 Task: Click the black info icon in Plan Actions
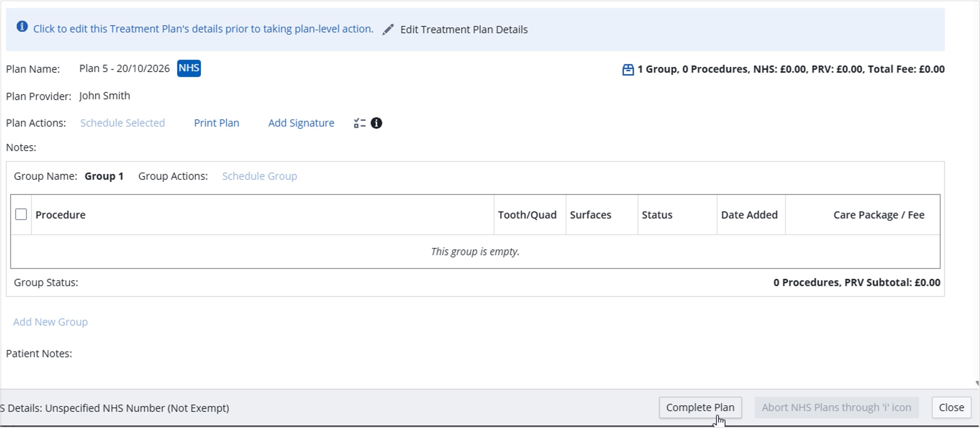(376, 123)
